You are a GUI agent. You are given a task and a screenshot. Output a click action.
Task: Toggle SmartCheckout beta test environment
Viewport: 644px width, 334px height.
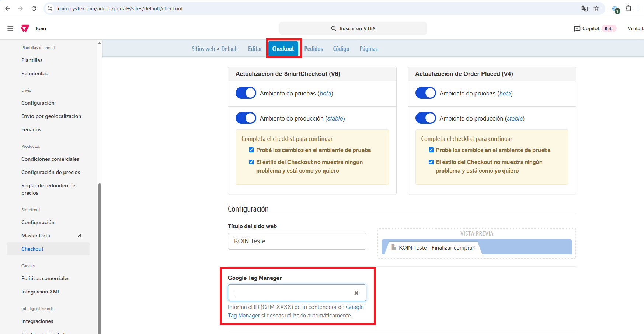(246, 93)
